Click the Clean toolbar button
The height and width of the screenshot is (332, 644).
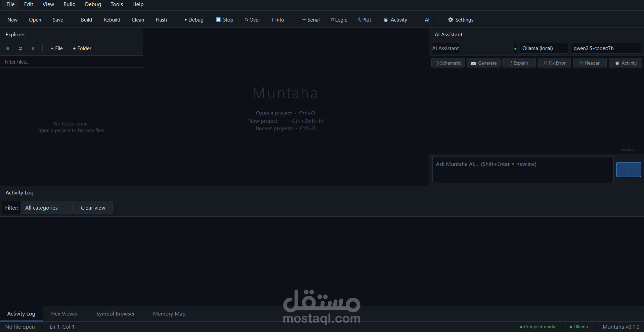pyautogui.click(x=138, y=20)
